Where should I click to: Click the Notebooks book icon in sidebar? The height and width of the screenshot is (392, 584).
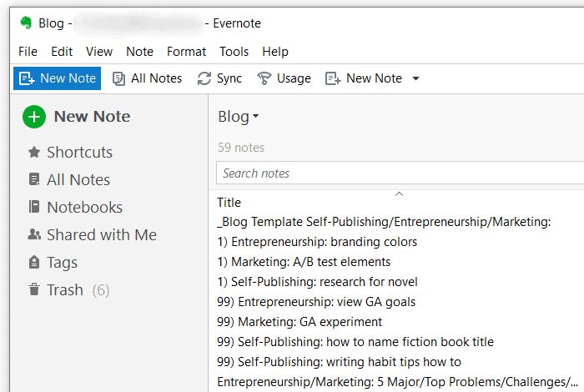34,207
